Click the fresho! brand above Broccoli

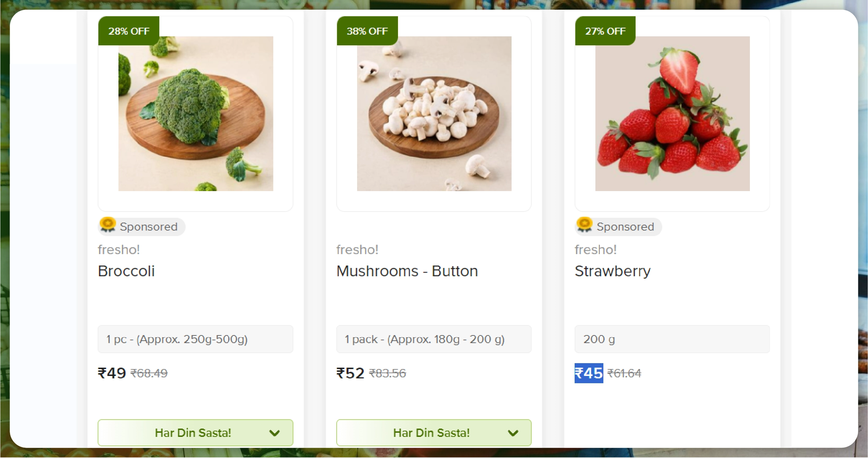(x=119, y=250)
